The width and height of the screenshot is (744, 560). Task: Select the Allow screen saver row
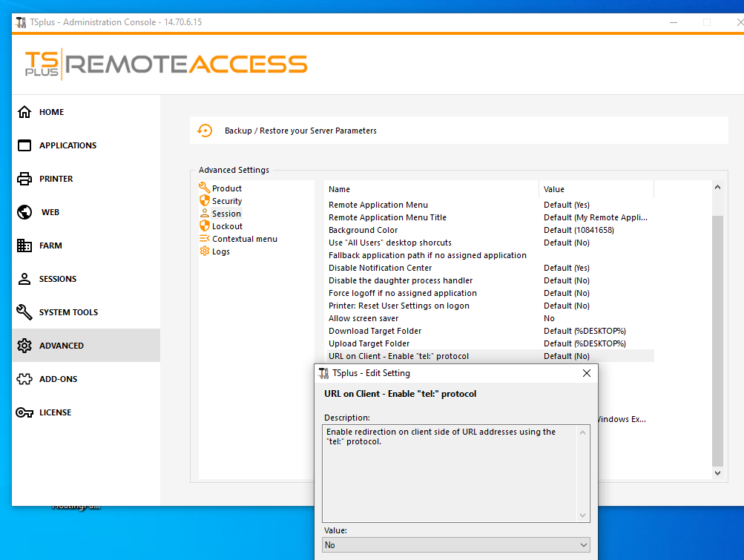click(363, 318)
